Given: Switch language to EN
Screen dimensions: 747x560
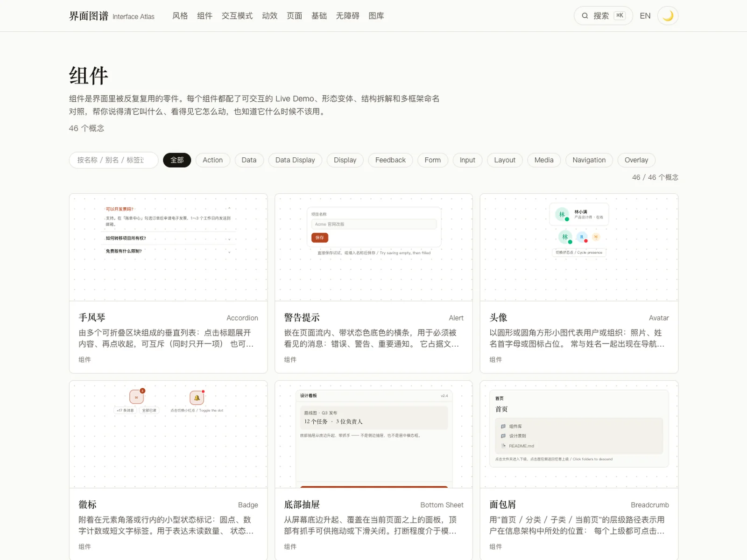Looking at the screenshot, I should click(645, 16).
